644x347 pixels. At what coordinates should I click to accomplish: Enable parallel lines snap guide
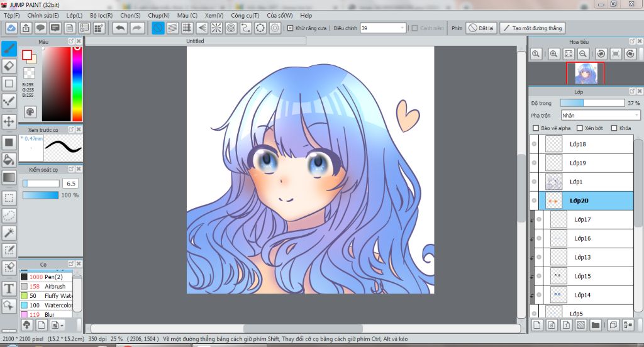click(172, 28)
